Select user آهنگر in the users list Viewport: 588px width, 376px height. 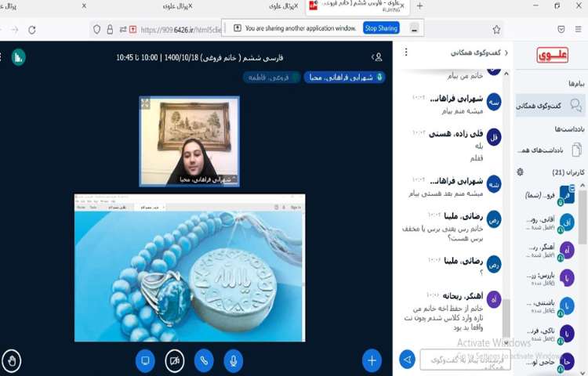(550, 251)
